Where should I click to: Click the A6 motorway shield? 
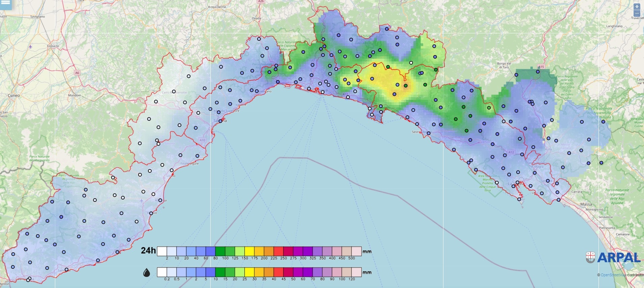[x=77, y=73]
